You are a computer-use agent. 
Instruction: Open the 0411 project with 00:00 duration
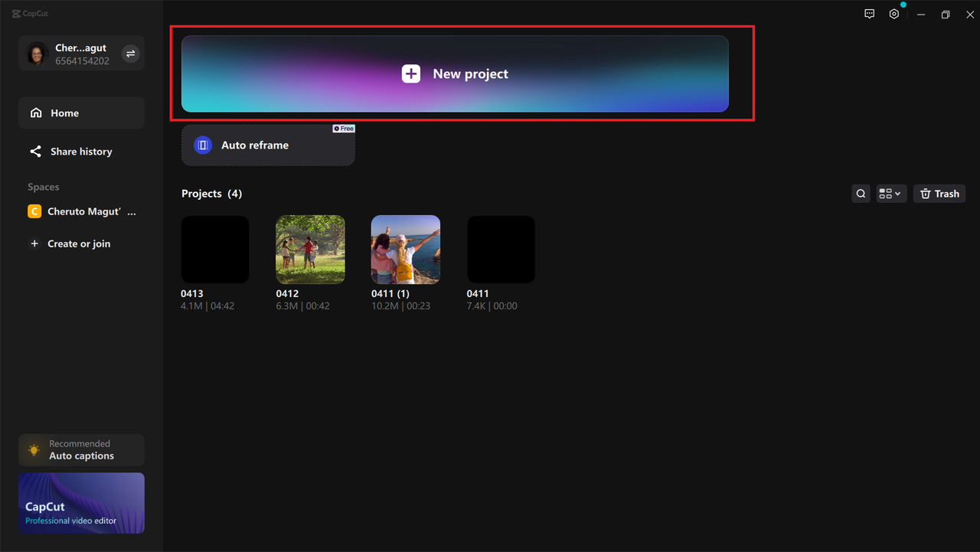pyautogui.click(x=500, y=249)
